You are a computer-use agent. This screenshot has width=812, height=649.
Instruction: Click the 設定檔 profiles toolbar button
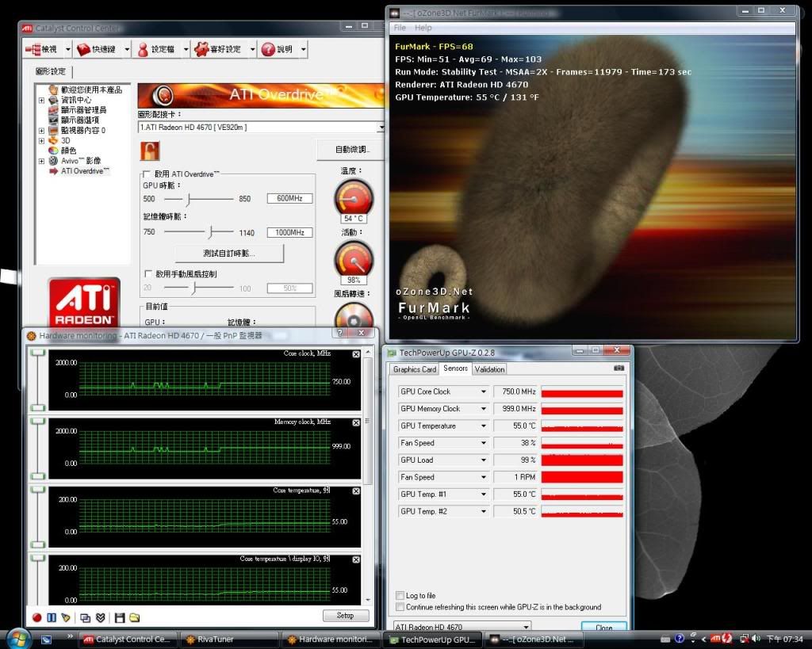[156, 49]
